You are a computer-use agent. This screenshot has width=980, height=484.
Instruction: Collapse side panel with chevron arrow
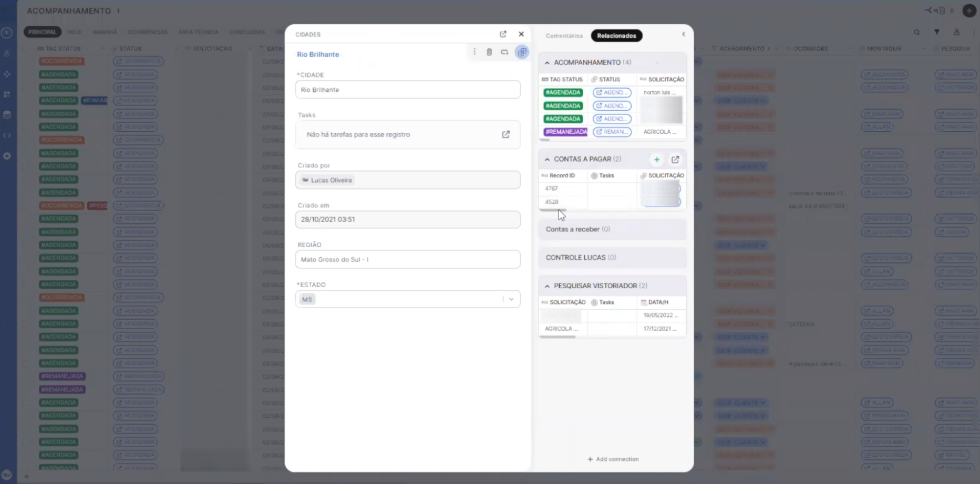pyautogui.click(x=683, y=35)
